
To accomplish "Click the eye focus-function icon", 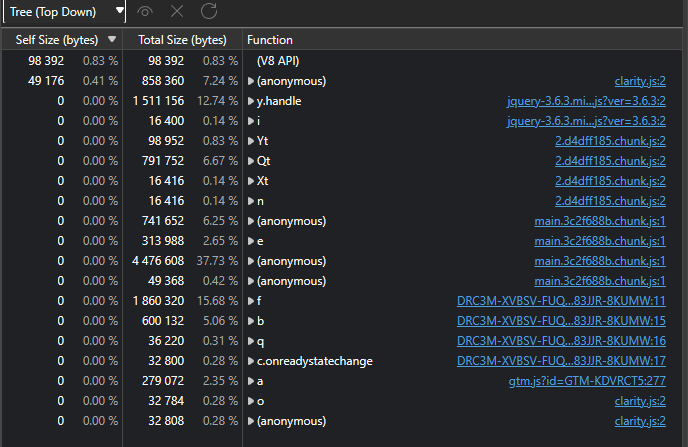I will pos(146,11).
